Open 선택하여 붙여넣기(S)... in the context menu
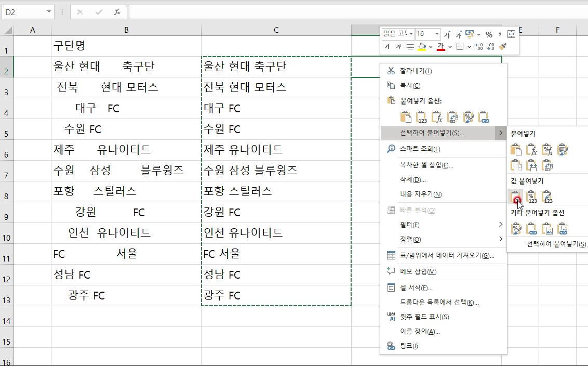 (444, 133)
